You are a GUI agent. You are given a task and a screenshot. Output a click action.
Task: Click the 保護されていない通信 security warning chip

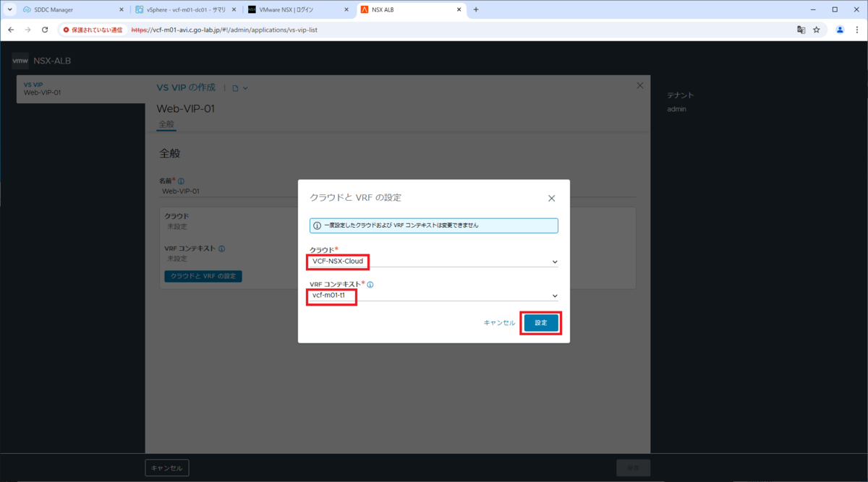pos(93,30)
